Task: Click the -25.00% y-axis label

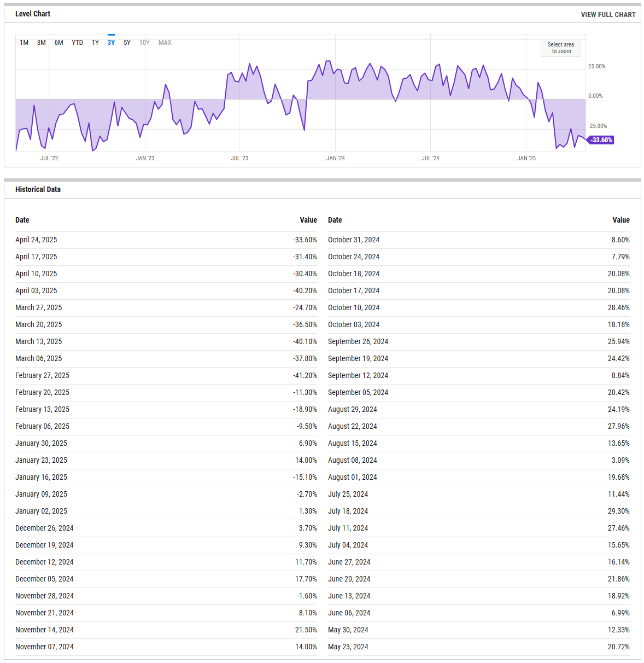Action: pyautogui.click(x=598, y=126)
